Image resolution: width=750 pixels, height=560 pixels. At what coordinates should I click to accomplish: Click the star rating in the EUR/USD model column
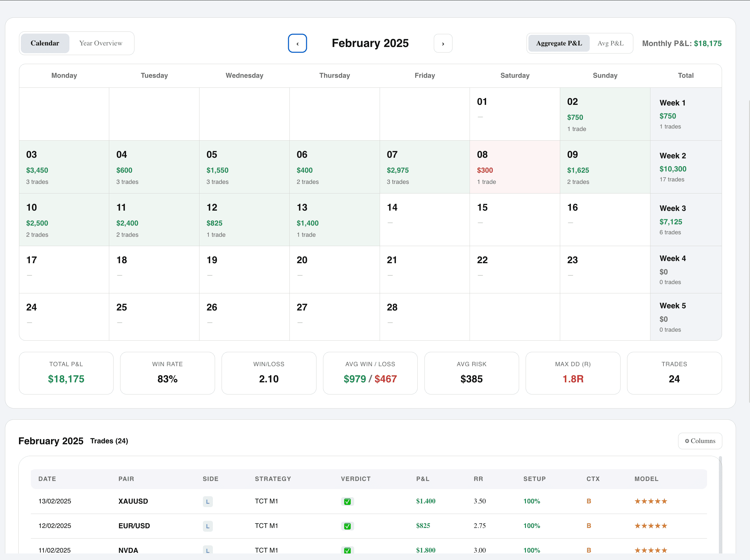tap(650, 525)
